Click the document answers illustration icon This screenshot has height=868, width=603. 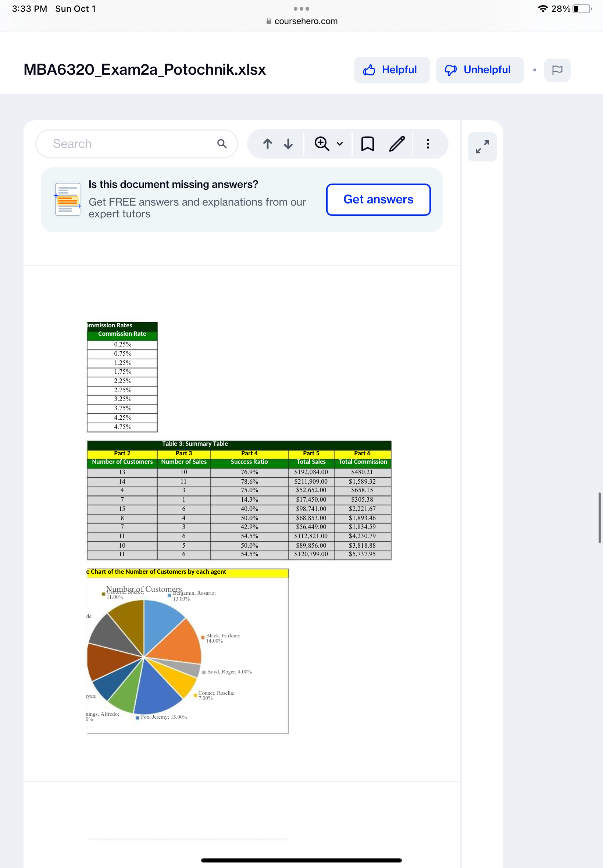pos(68,199)
